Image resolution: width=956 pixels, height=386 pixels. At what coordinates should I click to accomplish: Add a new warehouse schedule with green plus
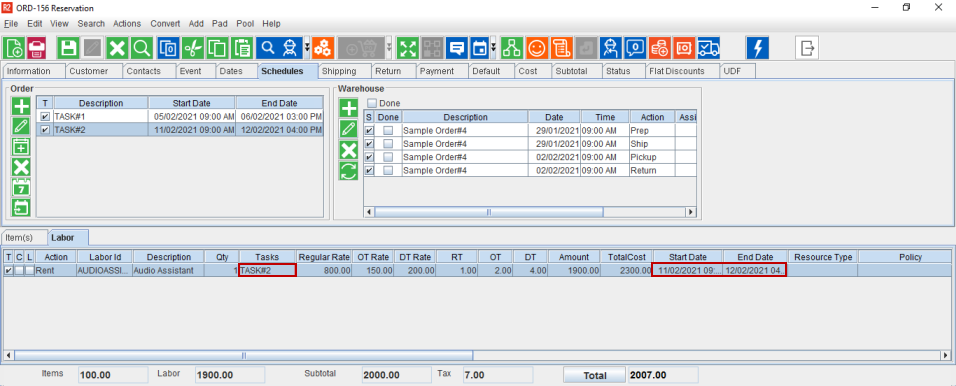pyautogui.click(x=349, y=109)
